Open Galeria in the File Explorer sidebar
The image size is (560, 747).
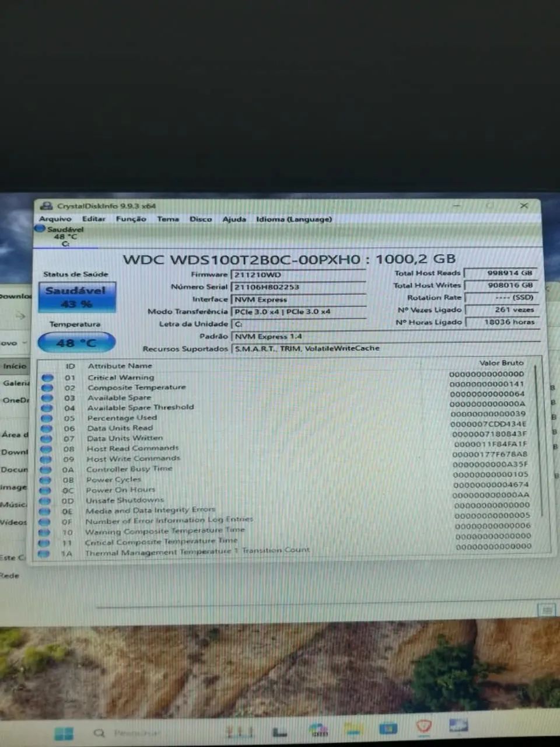[16, 383]
